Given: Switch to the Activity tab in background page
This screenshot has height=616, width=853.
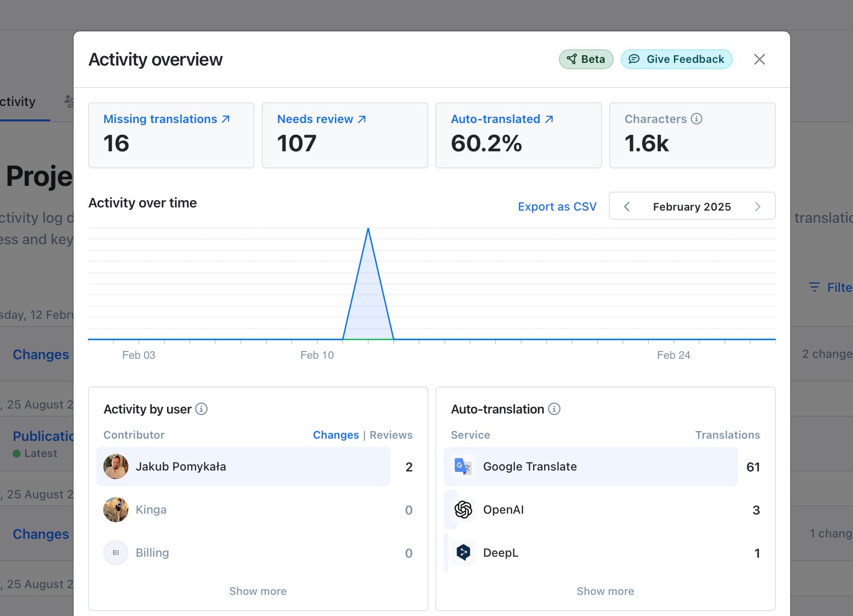Looking at the screenshot, I should [x=18, y=102].
